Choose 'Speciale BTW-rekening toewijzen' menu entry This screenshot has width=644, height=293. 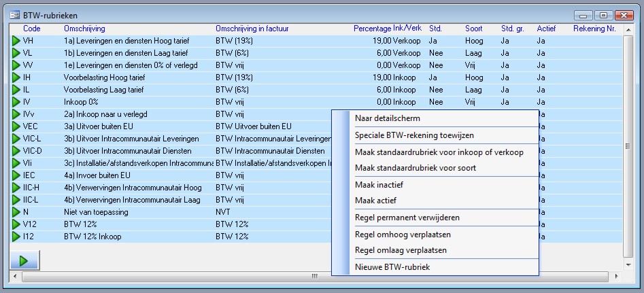point(414,135)
